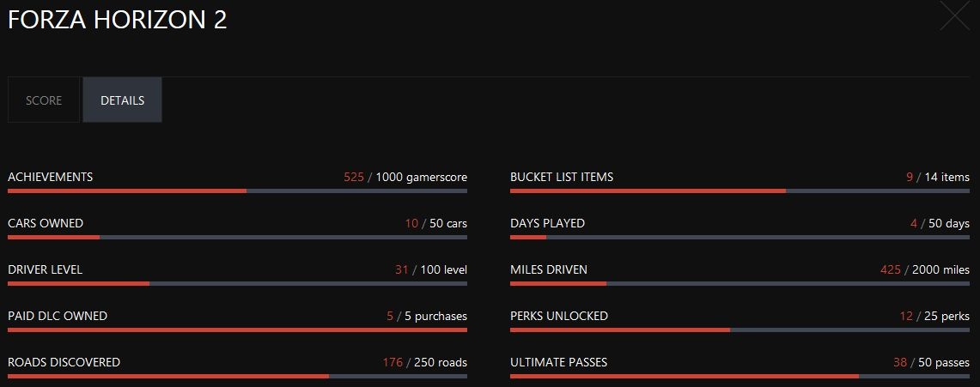This screenshot has height=387, width=980.
Task: Click the PERKS UNLOCKED stat label
Action: [559, 316]
